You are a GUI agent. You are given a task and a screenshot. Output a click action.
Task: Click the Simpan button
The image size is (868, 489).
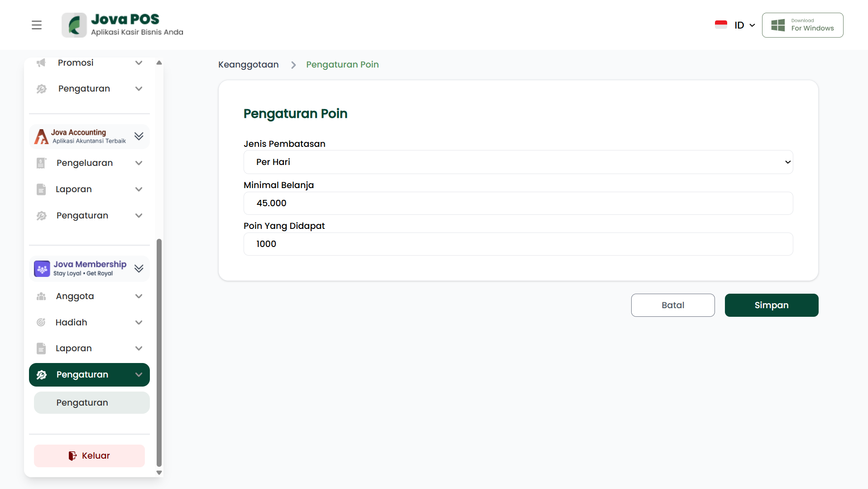[771, 305]
